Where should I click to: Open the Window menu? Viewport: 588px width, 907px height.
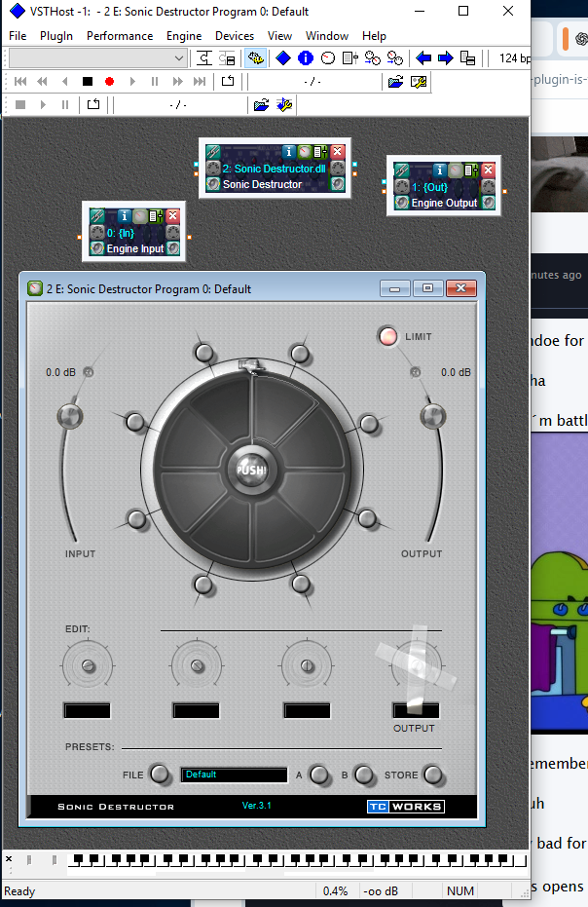(x=327, y=36)
